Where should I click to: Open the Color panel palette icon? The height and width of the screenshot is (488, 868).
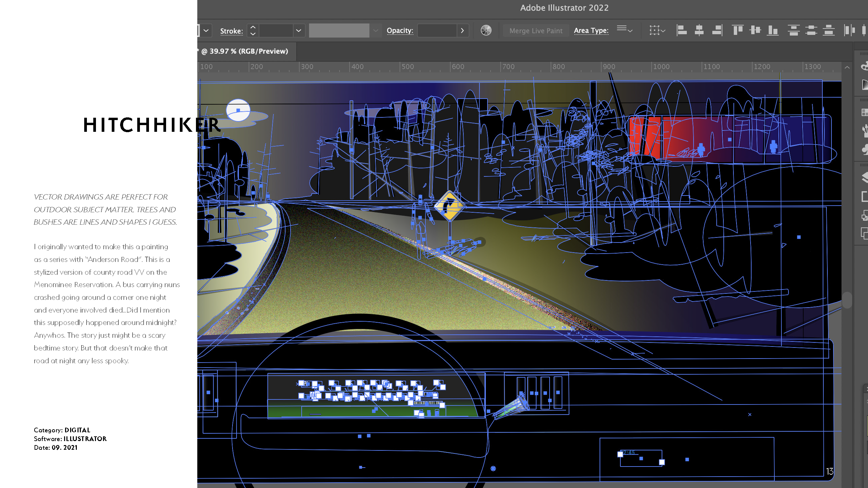point(864,66)
